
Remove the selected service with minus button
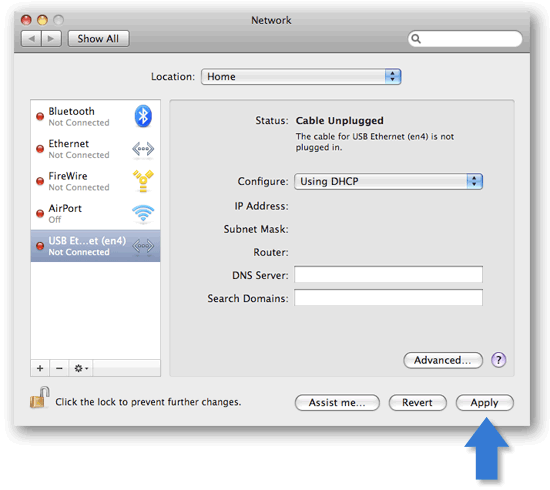coord(59,368)
